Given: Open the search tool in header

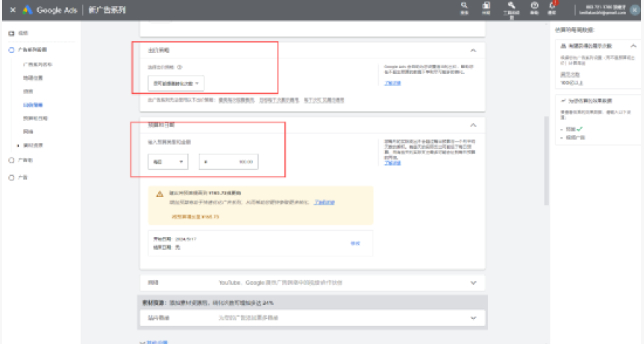Looking at the screenshot, I should [464, 8].
